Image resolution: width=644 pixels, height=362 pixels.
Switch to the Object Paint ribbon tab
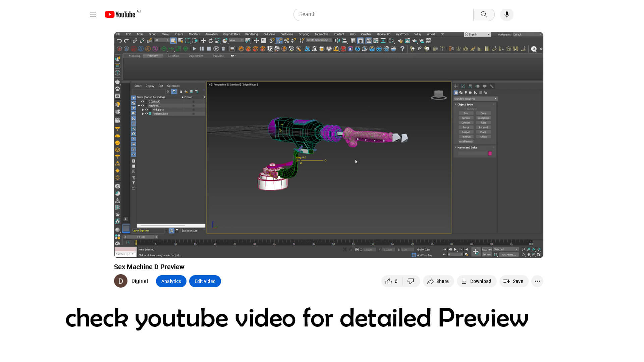coord(196,56)
